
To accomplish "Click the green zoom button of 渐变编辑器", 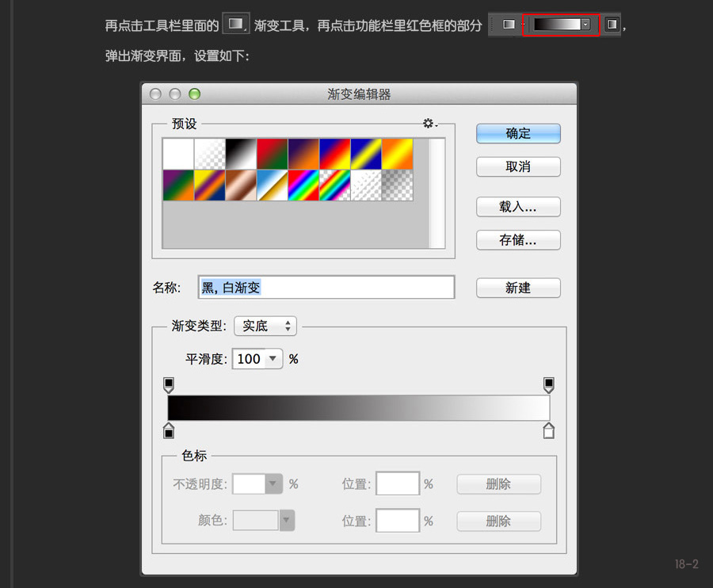I will click(195, 94).
